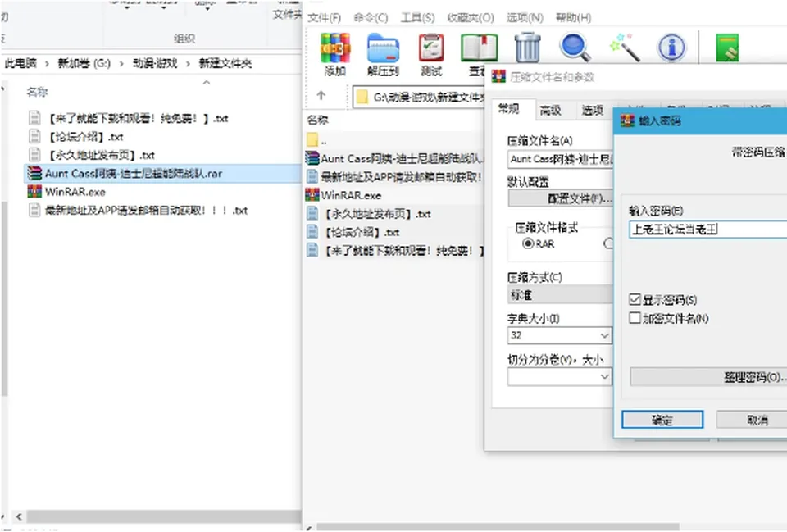Click 此电脑 in Explorer breadcrumb
Screen dimensions: 787x532
[x=20, y=63]
